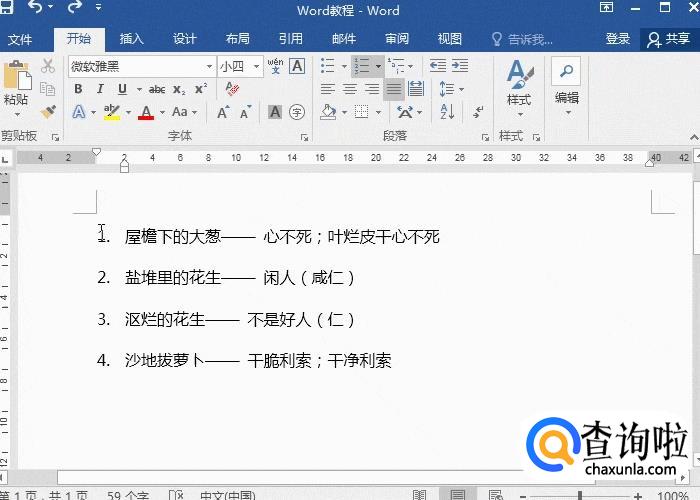
Task: Increase paragraph indent
Action: point(460,66)
